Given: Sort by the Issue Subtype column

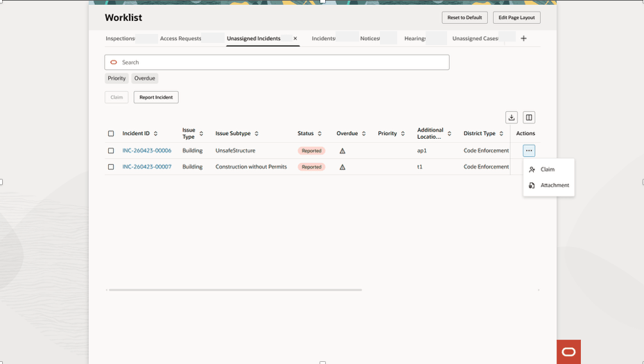Looking at the screenshot, I should tap(256, 134).
